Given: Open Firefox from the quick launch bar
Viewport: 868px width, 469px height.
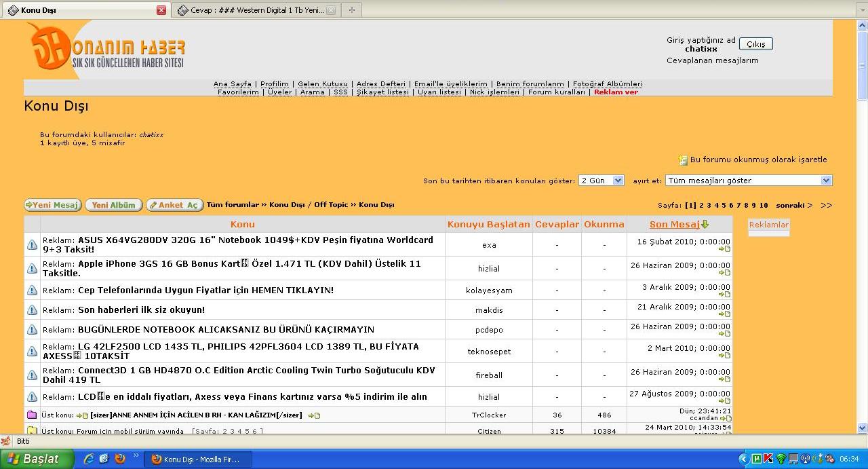Looking at the screenshot, I should (x=121, y=459).
